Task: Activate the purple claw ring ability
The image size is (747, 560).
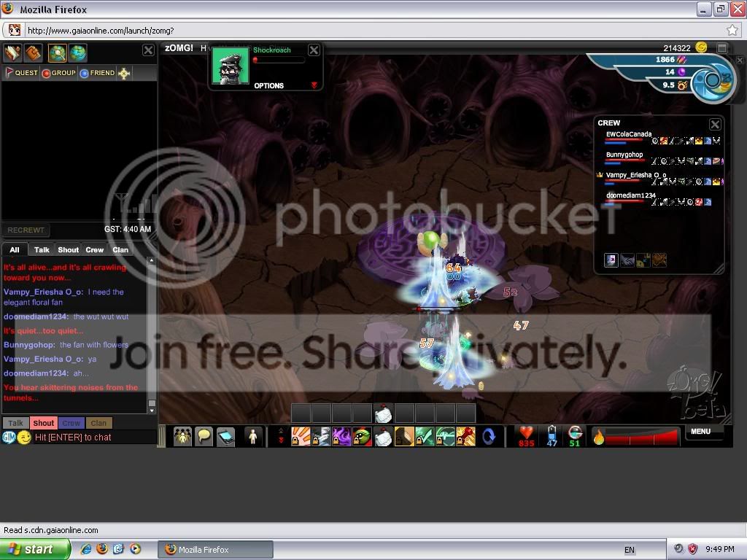Action: click(341, 436)
